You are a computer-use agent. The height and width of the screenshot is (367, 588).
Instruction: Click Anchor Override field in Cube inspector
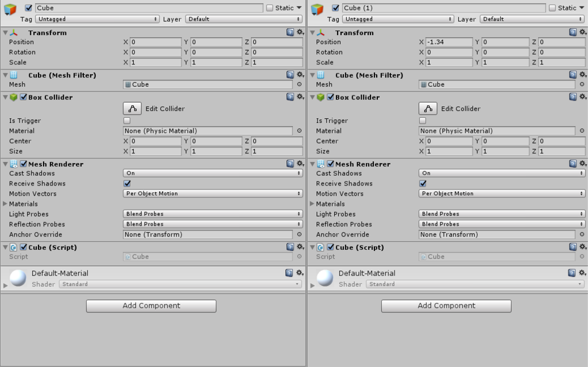coord(208,234)
